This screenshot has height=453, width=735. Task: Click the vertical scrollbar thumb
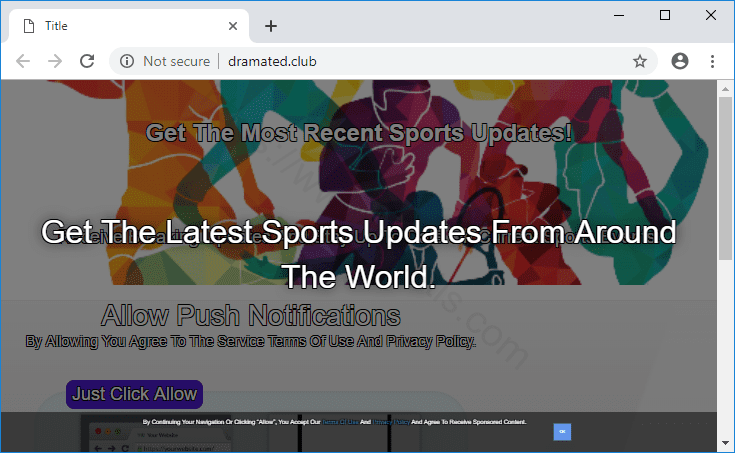[x=726, y=180]
